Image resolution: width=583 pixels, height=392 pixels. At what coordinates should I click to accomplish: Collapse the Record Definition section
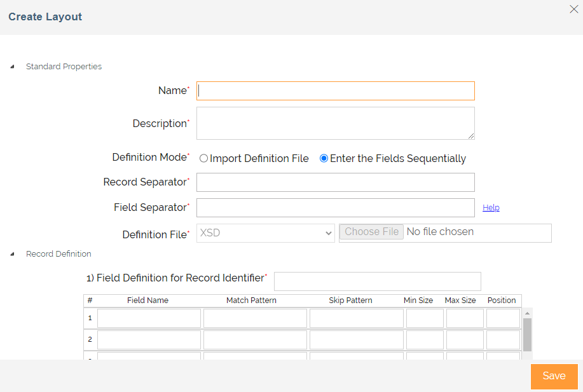click(x=12, y=254)
